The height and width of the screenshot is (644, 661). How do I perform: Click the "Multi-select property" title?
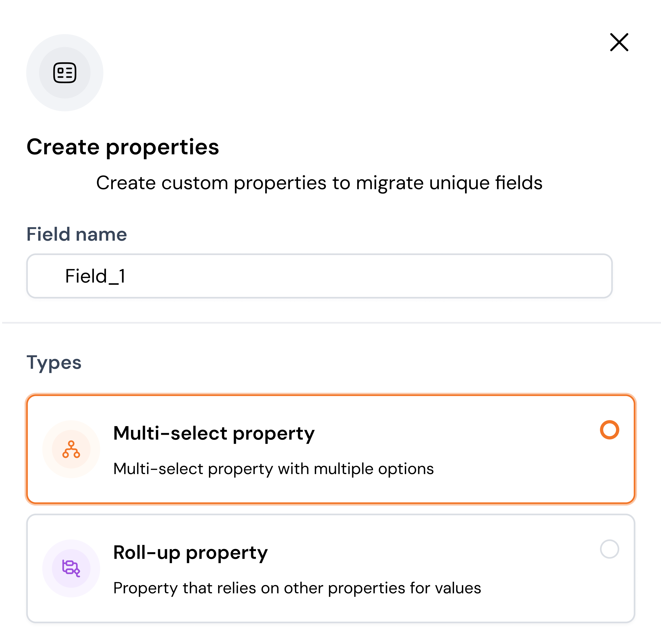[x=214, y=433]
